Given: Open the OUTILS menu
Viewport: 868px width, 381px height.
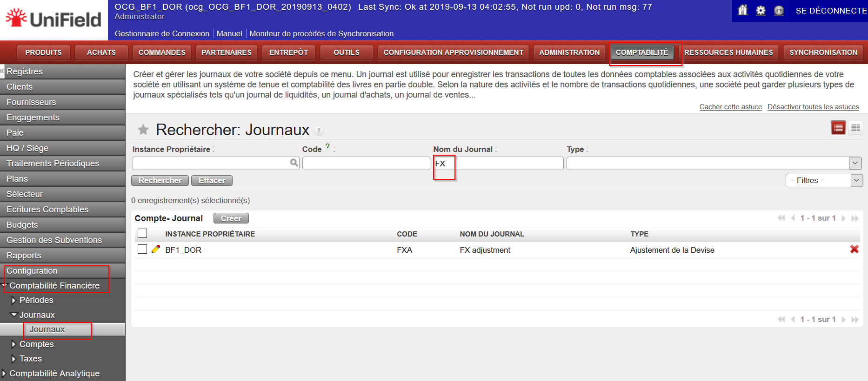Looking at the screenshot, I should pos(347,53).
